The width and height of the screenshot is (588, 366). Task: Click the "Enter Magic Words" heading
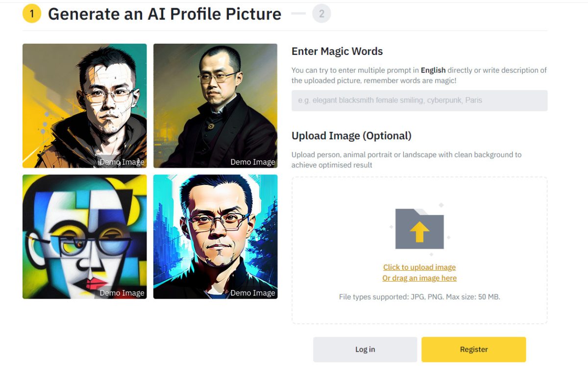(x=337, y=52)
